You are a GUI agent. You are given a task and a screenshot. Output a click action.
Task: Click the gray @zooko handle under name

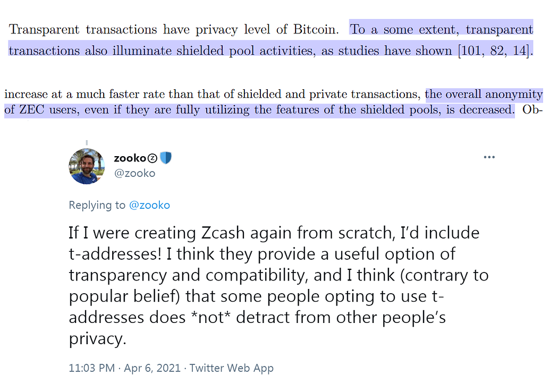point(134,173)
